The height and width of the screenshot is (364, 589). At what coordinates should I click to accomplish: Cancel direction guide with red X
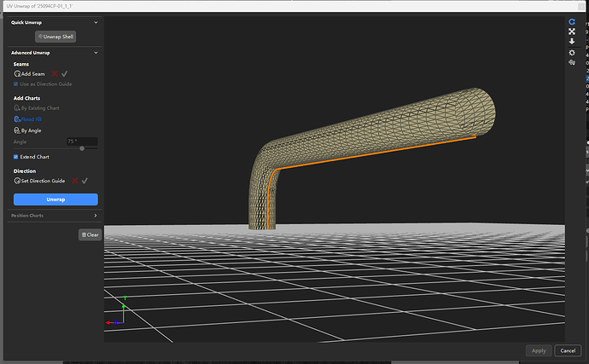[x=75, y=181]
